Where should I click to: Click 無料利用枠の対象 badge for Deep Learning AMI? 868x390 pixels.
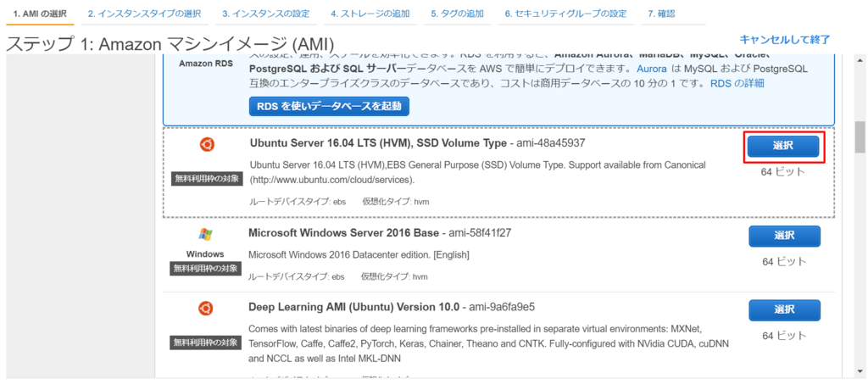(205, 343)
